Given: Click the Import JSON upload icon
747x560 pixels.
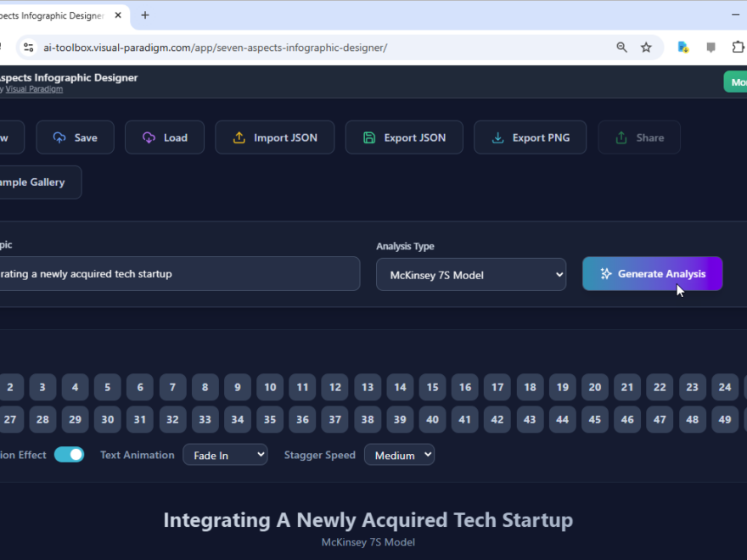Looking at the screenshot, I should 239,137.
